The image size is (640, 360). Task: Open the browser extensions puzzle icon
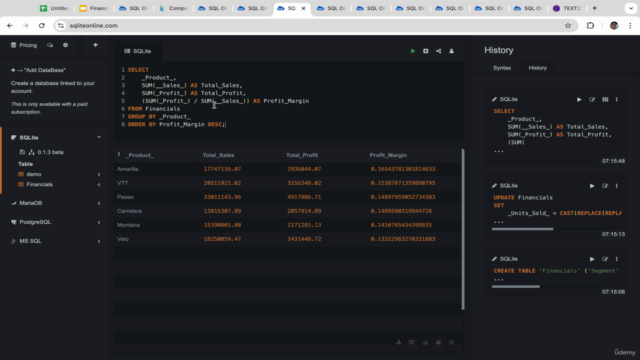point(590,26)
